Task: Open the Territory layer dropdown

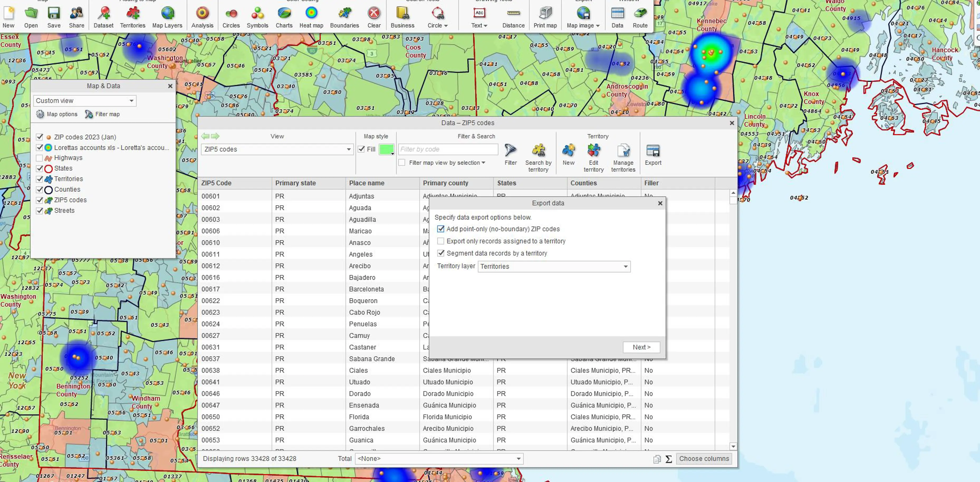Action: tap(554, 267)
